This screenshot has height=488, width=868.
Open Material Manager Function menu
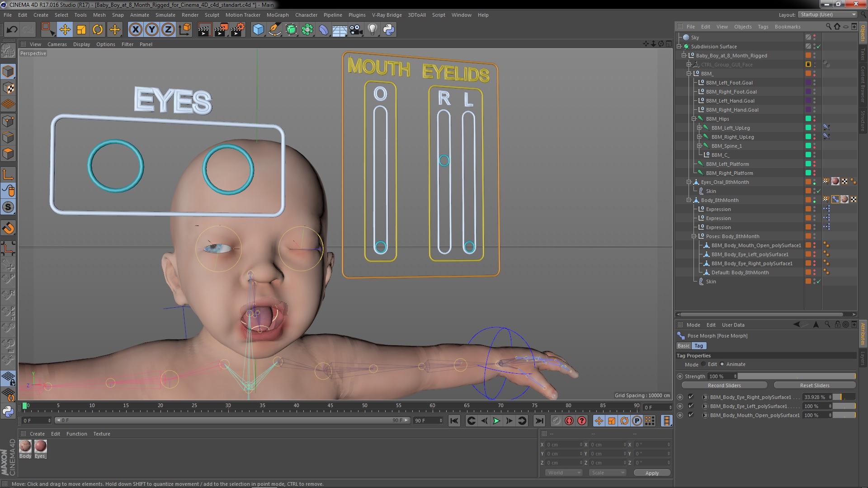(76, 434)
